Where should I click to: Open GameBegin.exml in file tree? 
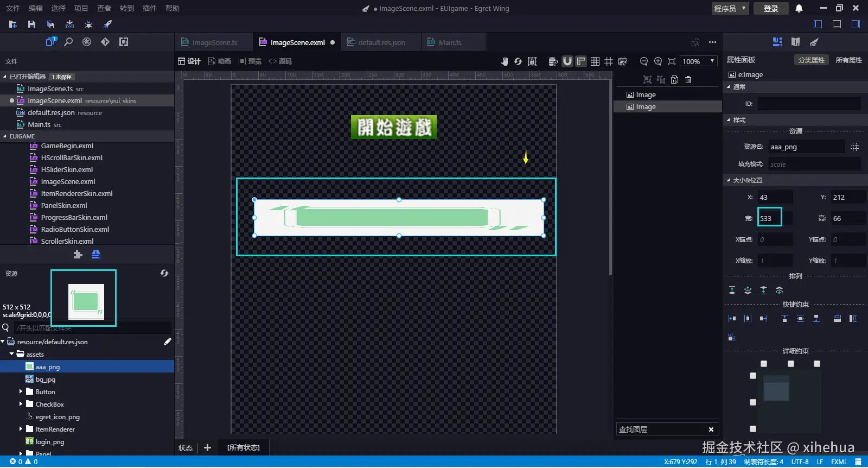pyautogui.click(x=67, y=146)
